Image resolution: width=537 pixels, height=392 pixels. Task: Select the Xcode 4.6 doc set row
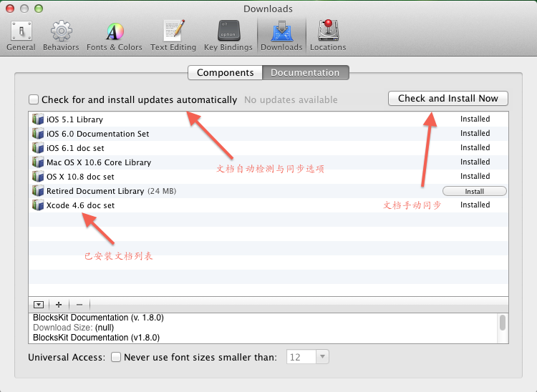268,205
